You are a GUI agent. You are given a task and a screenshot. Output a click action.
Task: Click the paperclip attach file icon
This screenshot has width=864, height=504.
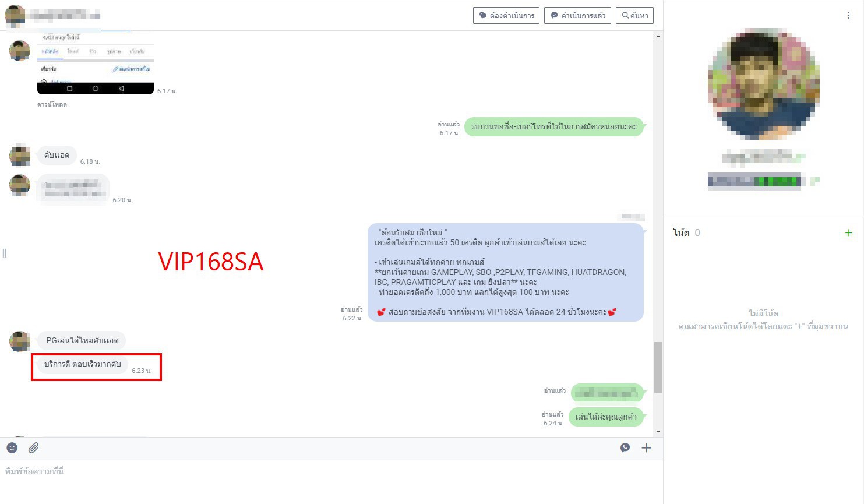[34, 447]
